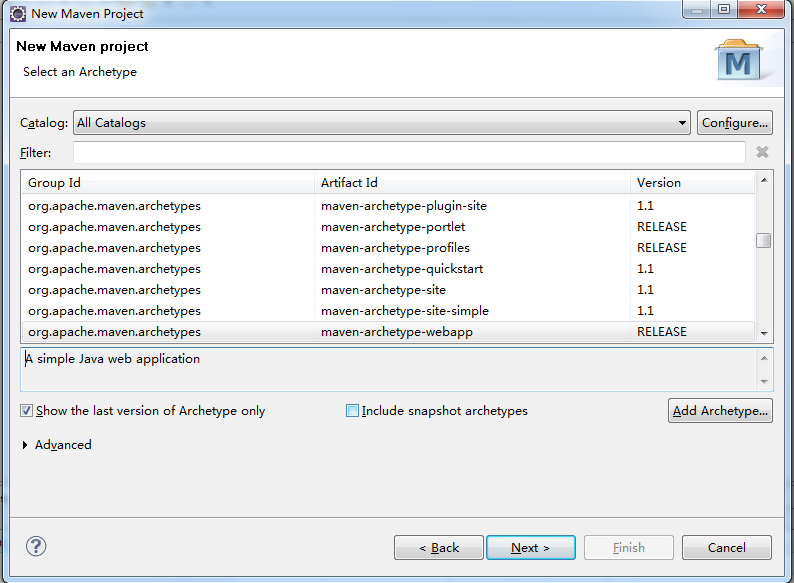Expand the Advanced section

25,445
